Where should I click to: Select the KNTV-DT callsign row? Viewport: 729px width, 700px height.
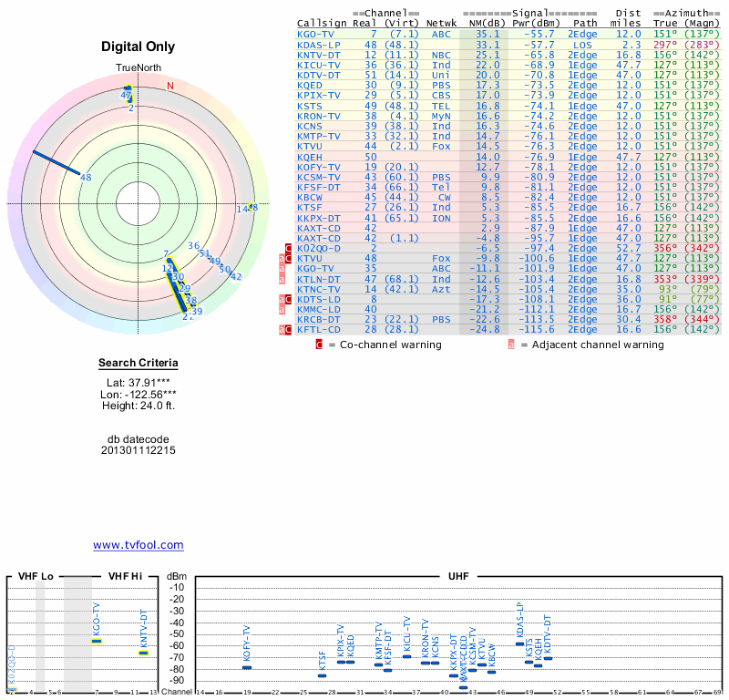tap(319, 55)
